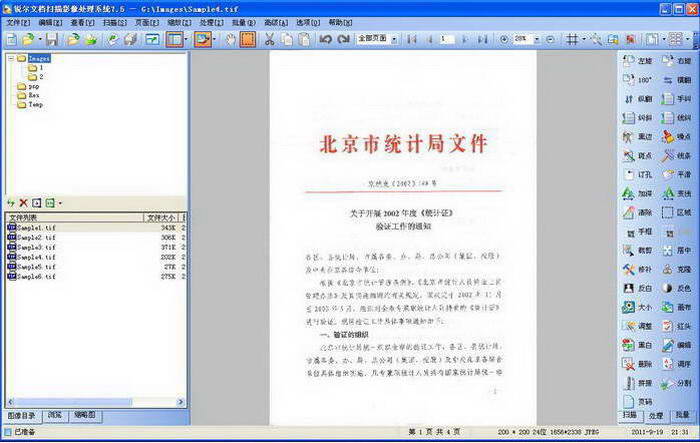Screen dimensions: 700x443
Task: Open the 文件 menu
Action: click(x=18, y=22)
